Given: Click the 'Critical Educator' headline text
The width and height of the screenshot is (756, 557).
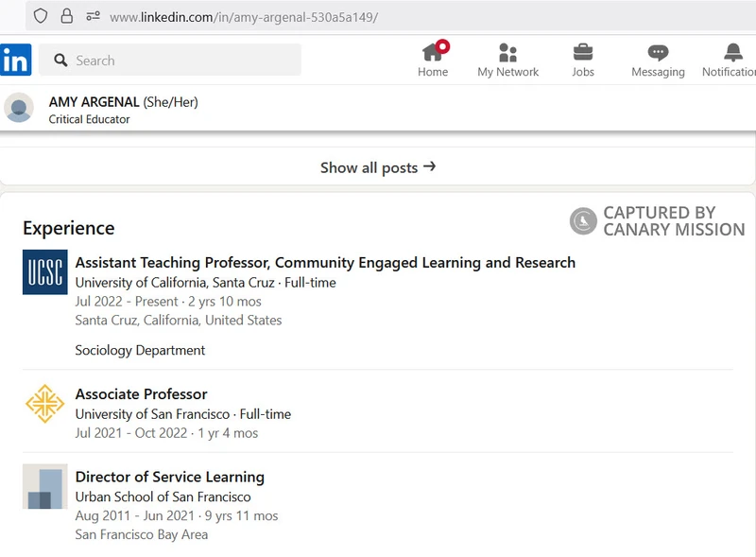Looking at the screenshot, I should [x=89, y=119].
